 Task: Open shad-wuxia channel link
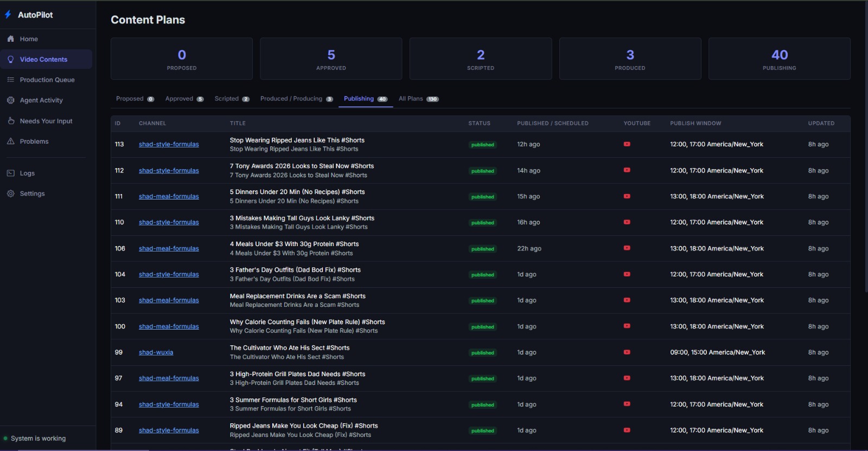click(156, 352)
